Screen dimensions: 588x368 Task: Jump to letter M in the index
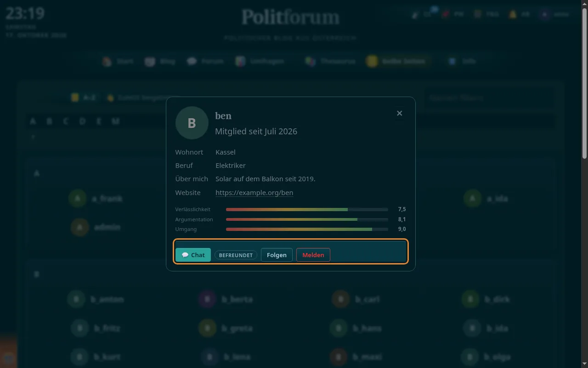coord(115,121)
